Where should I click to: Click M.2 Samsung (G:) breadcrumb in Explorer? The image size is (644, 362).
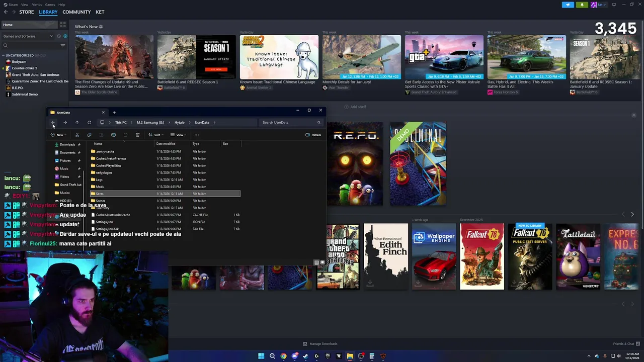tap(150, 122)
